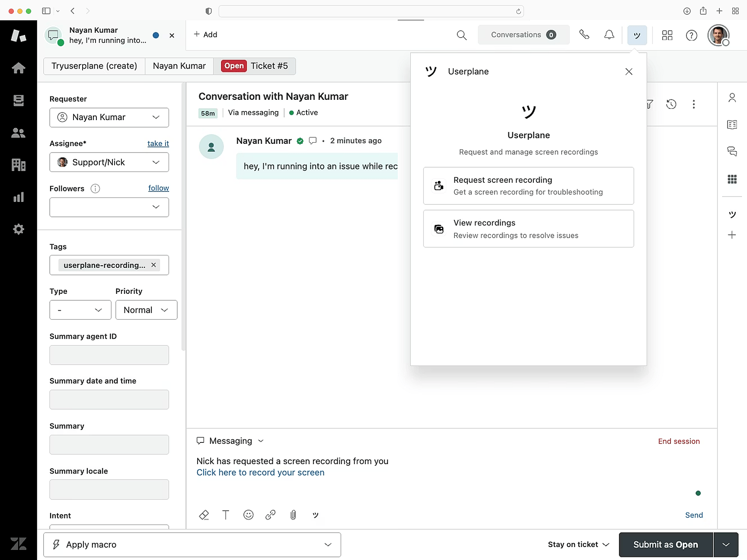Open the Zendesk home dashboard
This screenshot has width=747, height=560.
click(19, 68)
